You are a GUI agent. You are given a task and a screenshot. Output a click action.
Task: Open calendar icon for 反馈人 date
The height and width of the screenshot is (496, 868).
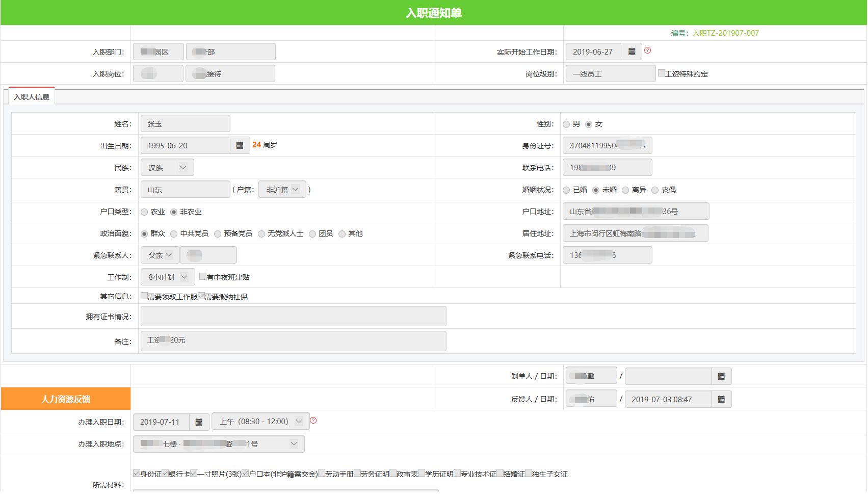(721, 400)
